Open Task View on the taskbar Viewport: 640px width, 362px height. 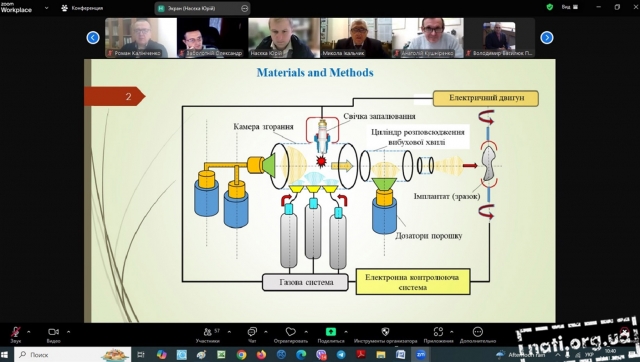point(141,355)
